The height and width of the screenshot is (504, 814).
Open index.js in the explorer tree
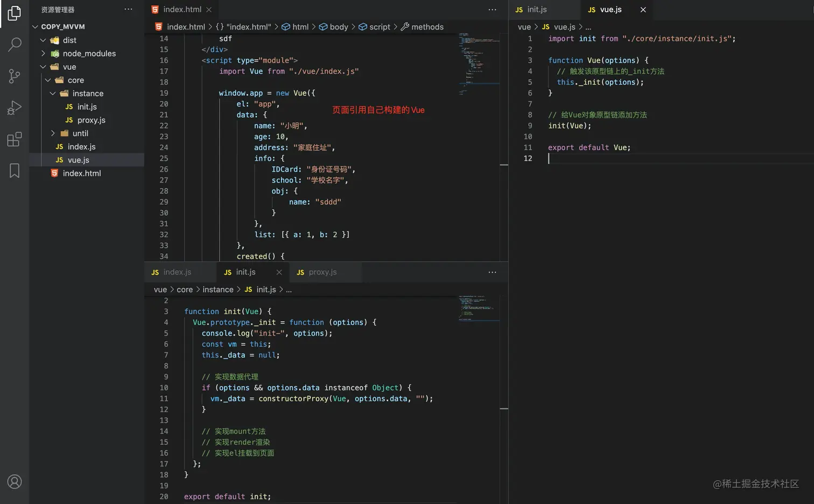click(87, 146)
